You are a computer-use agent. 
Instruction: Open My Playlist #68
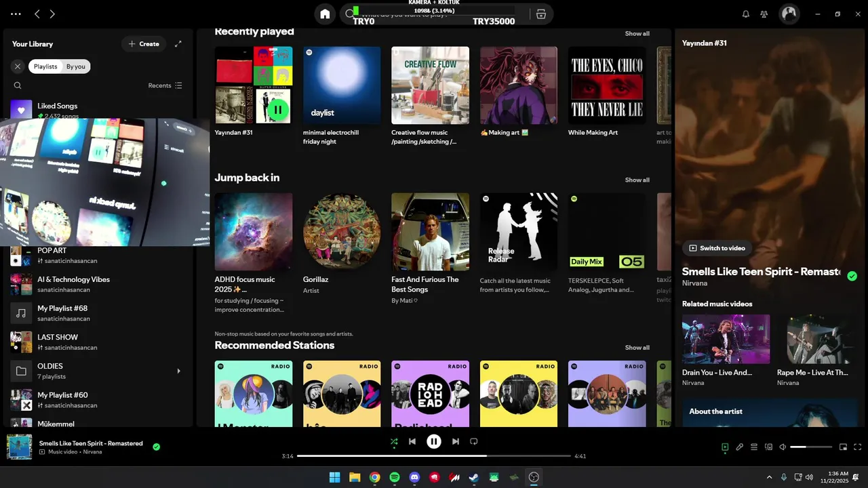point(98,313)
